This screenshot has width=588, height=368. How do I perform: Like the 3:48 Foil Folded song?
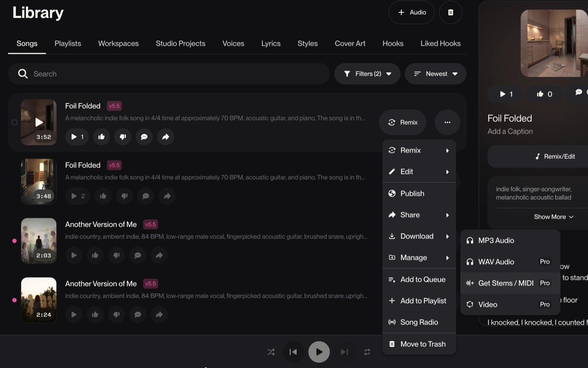pos(103,196)
